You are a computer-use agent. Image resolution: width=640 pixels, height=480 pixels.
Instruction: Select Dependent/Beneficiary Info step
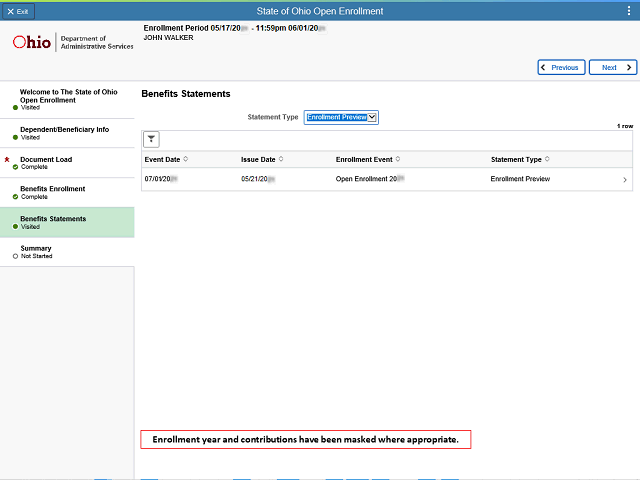coord(67,133)
